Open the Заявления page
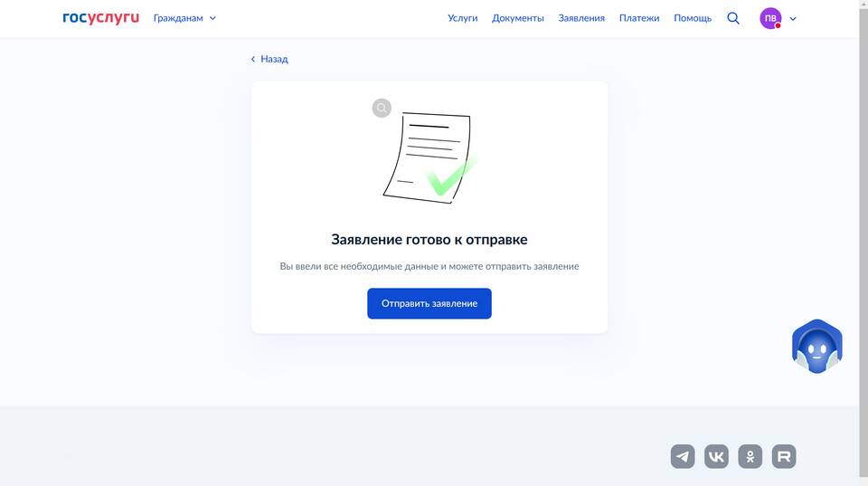Screen dimensions: 868x486 [581, 18]
